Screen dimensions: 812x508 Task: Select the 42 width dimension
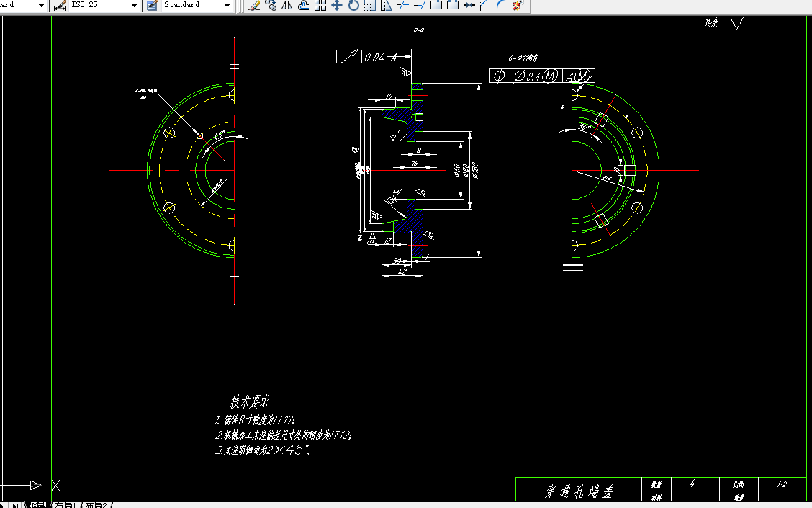[x=402, y=271]
